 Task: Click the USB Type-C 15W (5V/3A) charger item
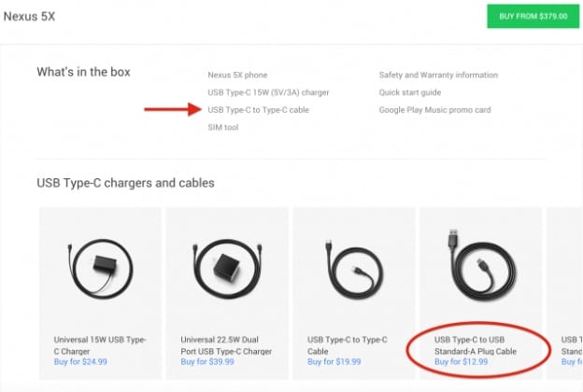pyautogui.click(x=268, y=92)
